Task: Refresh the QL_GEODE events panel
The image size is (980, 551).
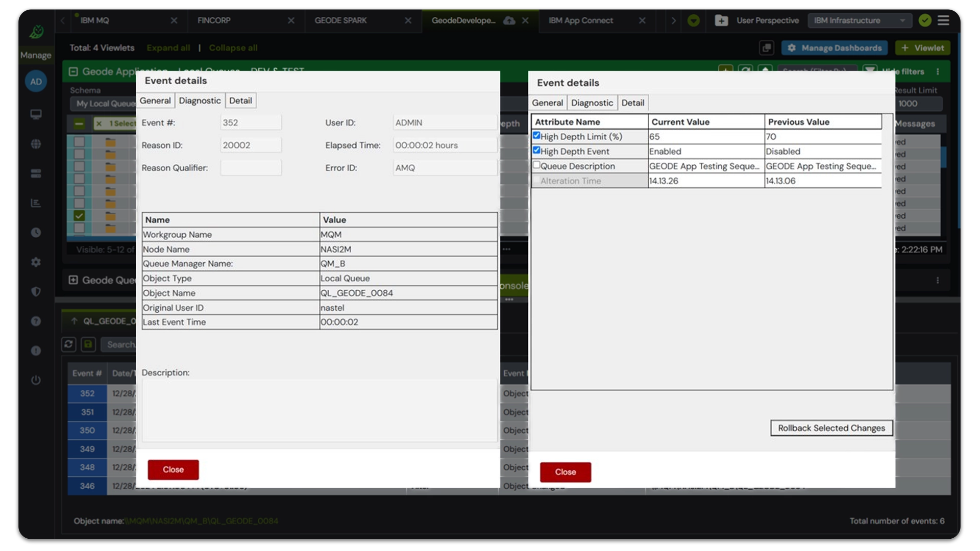Action: tap(69, 344)
